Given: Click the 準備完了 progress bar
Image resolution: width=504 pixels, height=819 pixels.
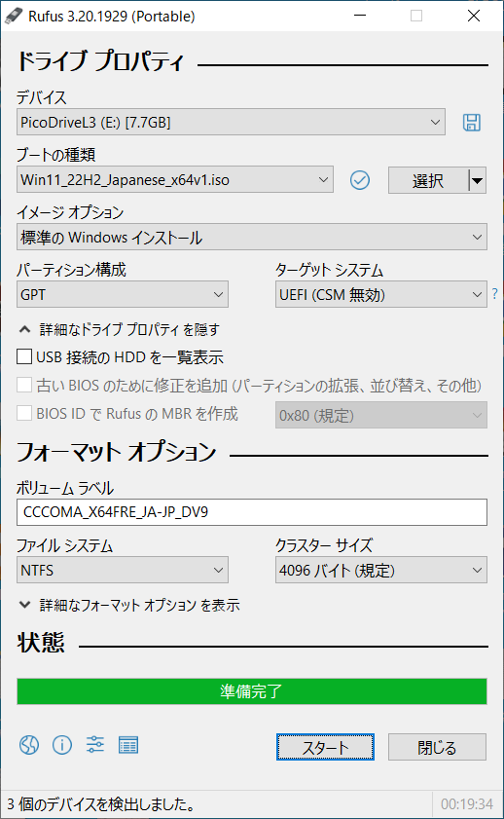Looking at the screenshot, I should [x=251, y=691].
